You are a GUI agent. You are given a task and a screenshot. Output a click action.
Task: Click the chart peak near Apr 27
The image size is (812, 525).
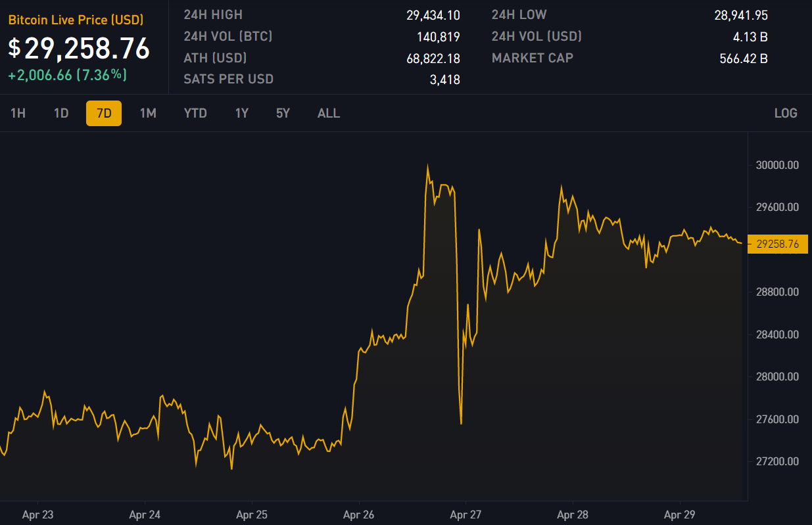tap(428, 164)
